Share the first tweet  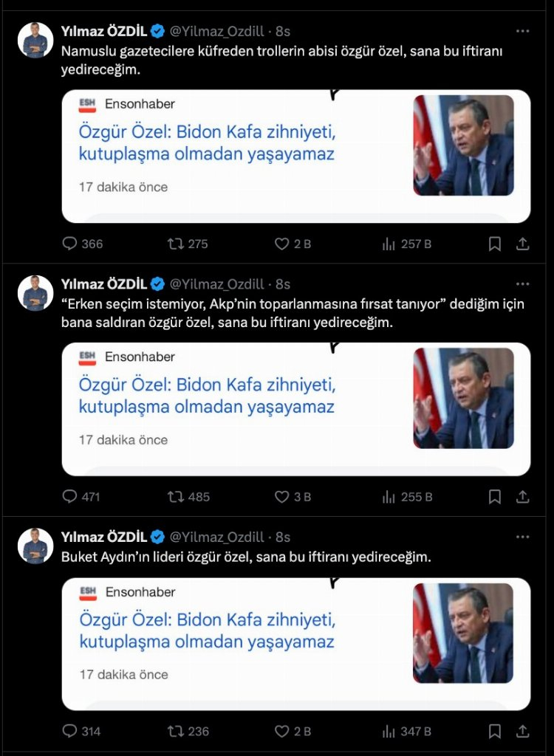click(522, 244)
